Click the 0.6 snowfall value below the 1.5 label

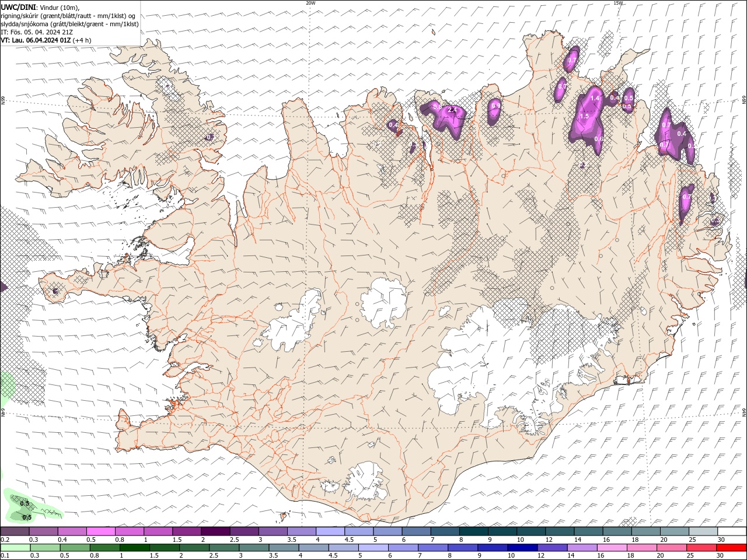598,139
